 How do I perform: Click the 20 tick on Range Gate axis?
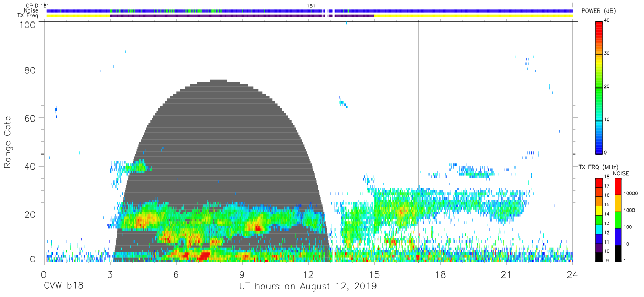29,214
